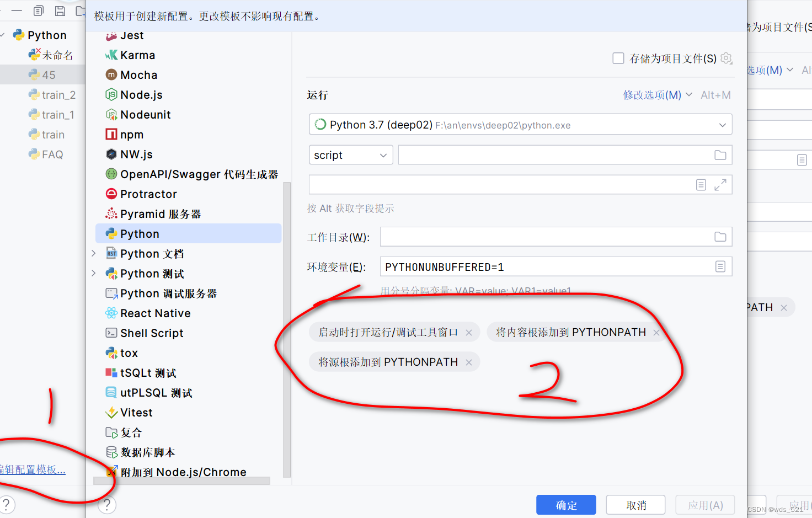The width and height of the screenshot is (812, 518).
Task: Browse for script file with folder icon
Action: (x=720, y=155)
